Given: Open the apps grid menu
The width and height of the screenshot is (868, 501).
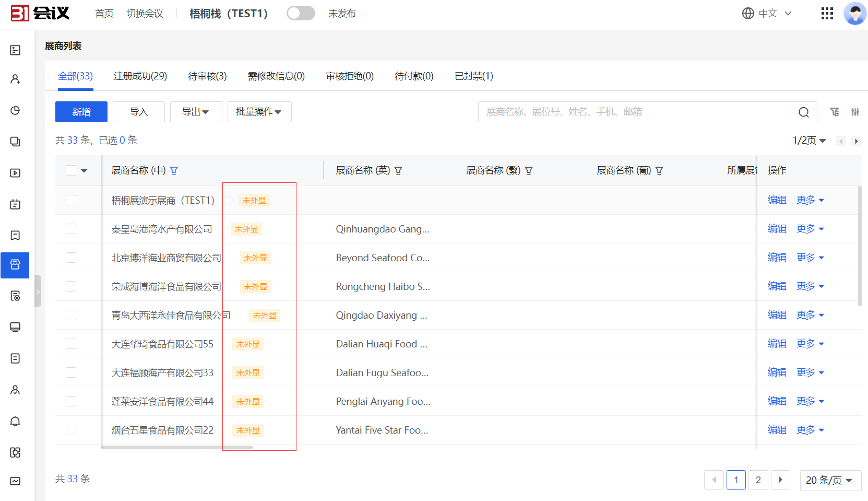Looking at the screenshot, I should pos(827,14).
